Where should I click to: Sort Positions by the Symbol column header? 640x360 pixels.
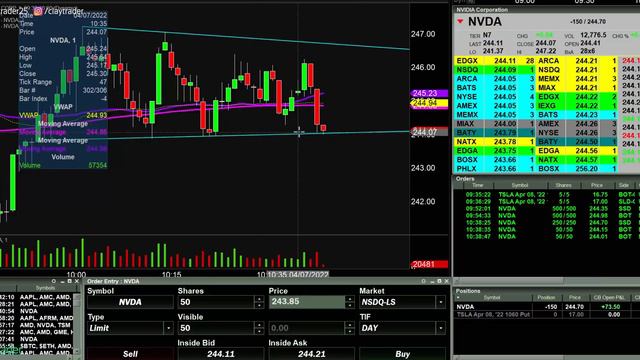492,298
